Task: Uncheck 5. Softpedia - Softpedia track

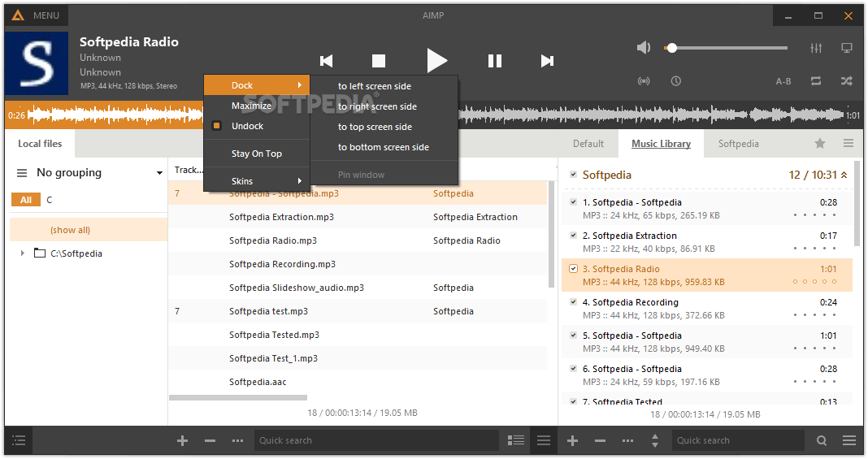Action: click(573, 336)
